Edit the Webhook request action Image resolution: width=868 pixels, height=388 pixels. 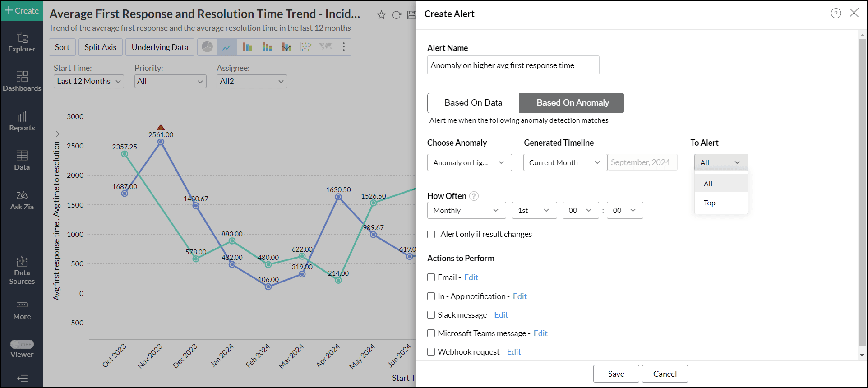tap(514, 352)
